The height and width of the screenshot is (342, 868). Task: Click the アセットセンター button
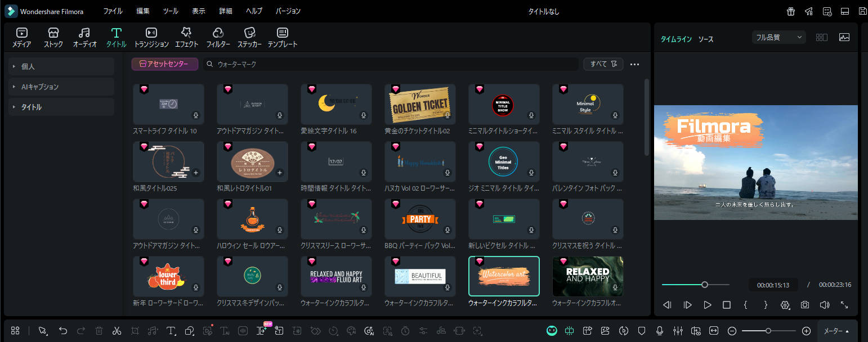(x=165, y=64)
